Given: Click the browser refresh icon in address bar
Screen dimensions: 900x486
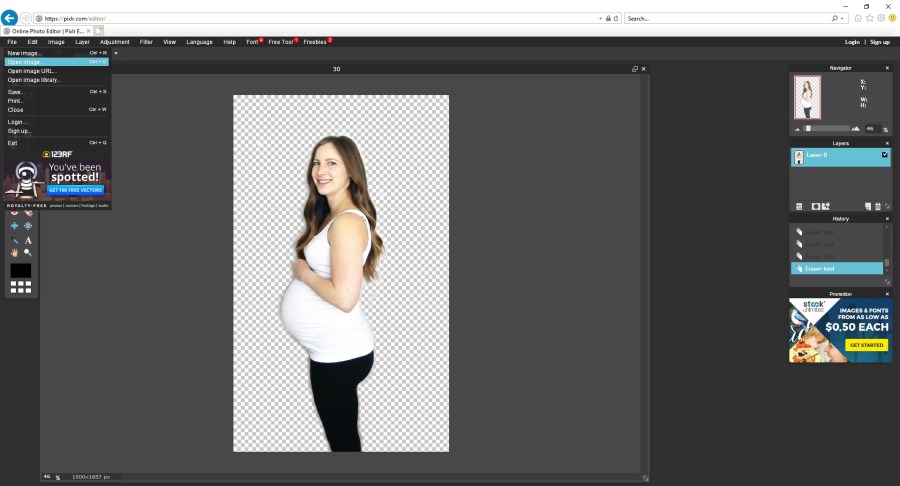Looking at the screenshot, I should [x=614, y=18].
